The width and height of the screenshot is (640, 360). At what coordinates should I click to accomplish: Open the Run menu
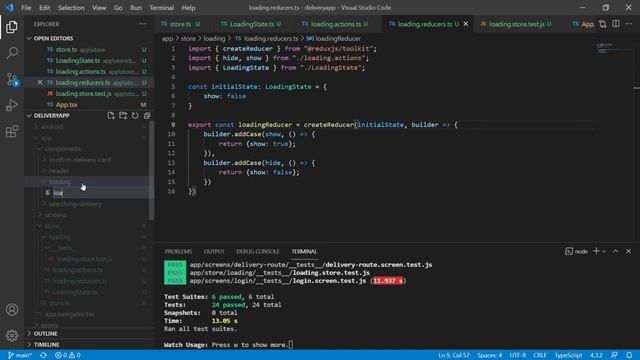click(136, 7)
